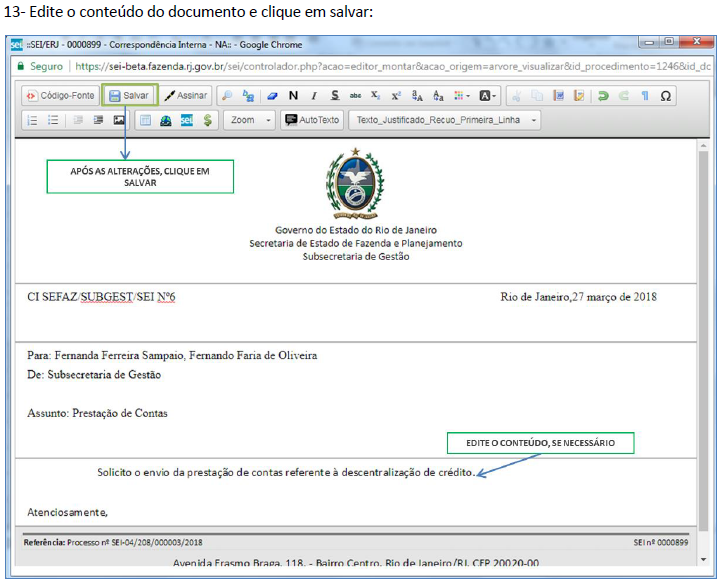
Task: Toggle bold (N) formatting
Action: click(x=293, y=96)
